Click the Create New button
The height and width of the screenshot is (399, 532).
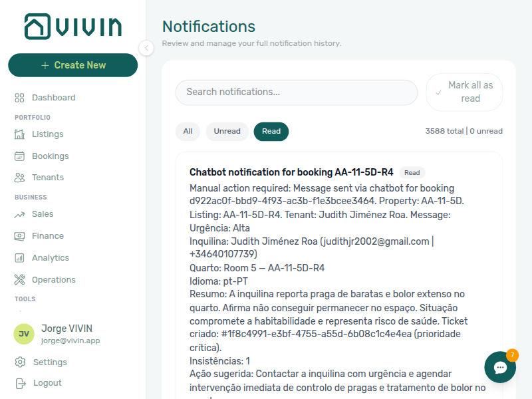[x=73, y=65]
